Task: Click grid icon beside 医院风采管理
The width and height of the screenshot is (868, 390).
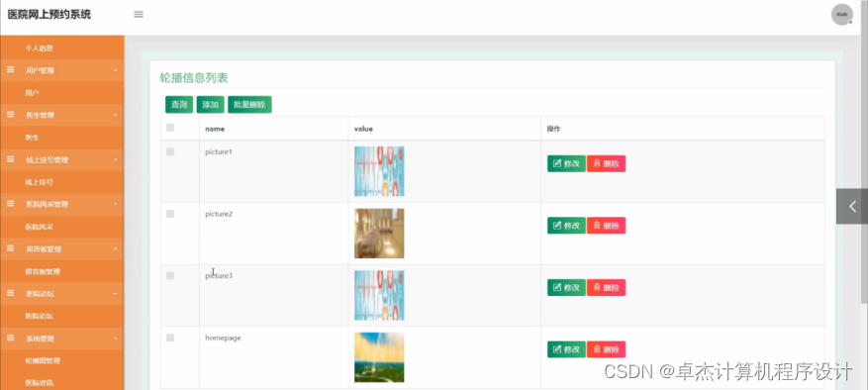Action: click(11, 204)
